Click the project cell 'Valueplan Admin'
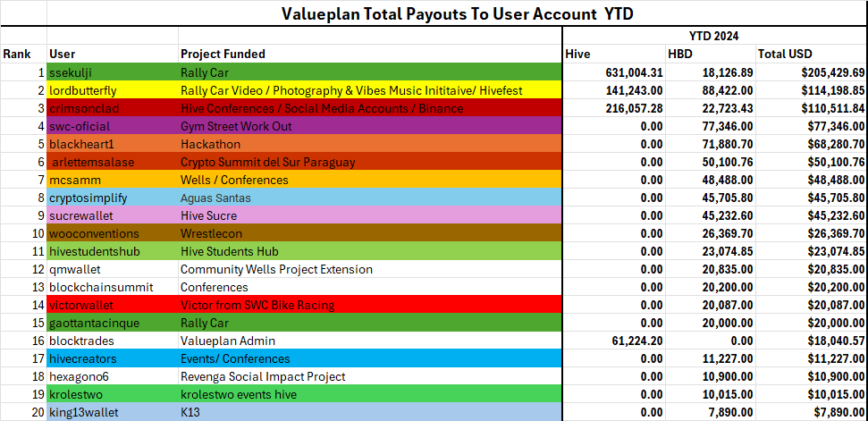 pyautogui.click(x=370, y=341)
